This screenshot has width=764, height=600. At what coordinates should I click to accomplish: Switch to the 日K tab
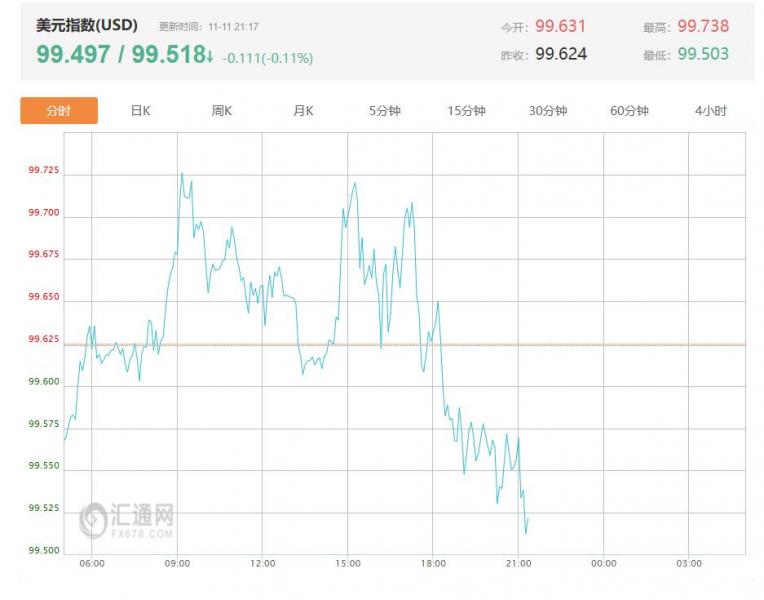pos(140,111)
